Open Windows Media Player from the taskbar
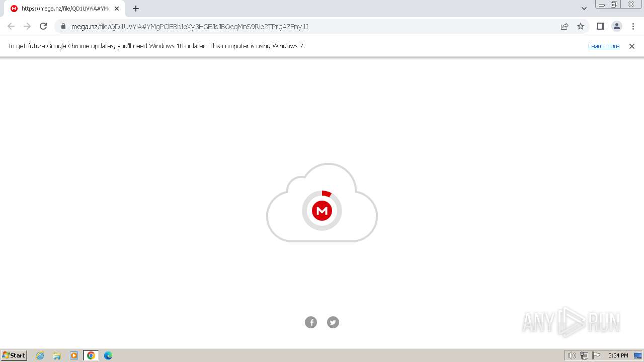The height and width of the screenshot is (362, 644). pyautogui.click(x=74, y=355)
